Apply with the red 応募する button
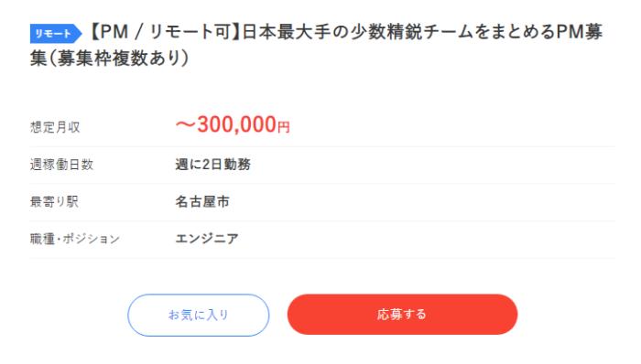This screenshot has height=364, width=641. point(402,315)
